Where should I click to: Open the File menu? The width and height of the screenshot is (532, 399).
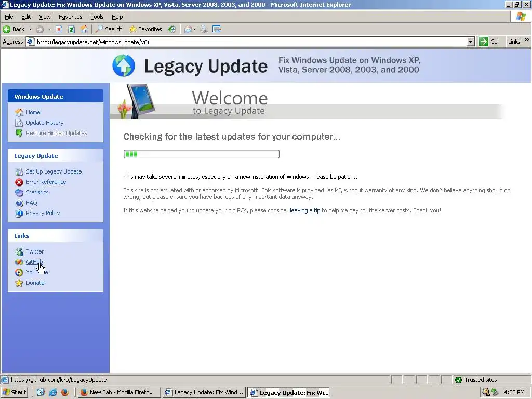click(x=9, y=17)
